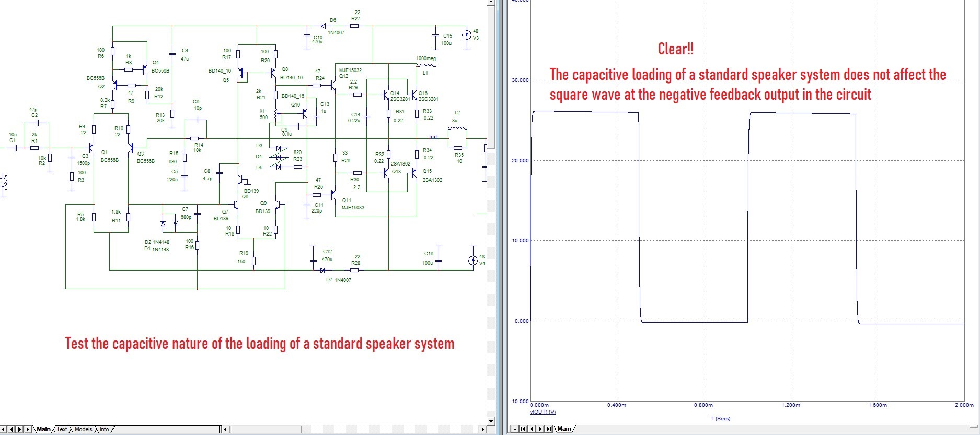Select diode D7 1N4007

pos(322,270)
